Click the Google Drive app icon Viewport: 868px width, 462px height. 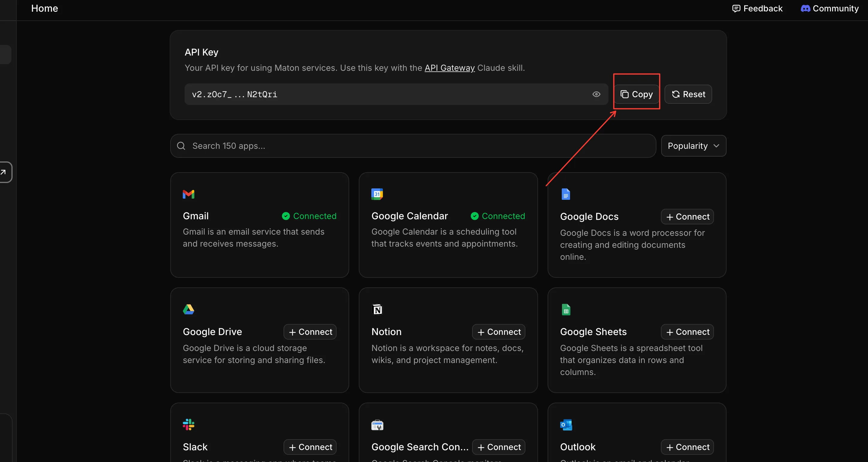(x=188, y=309)
